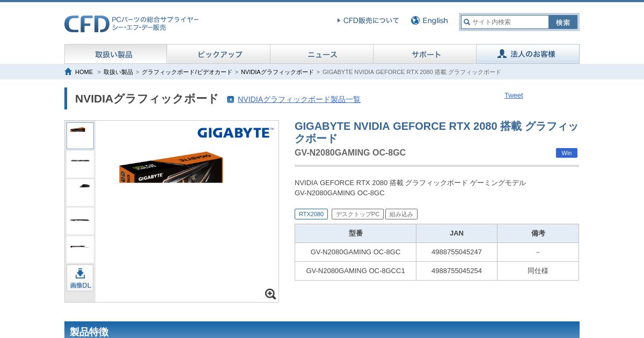Click the magnifier icon in search box
The height and width of the screenshot is (338, 644).
tap(467, 22)
